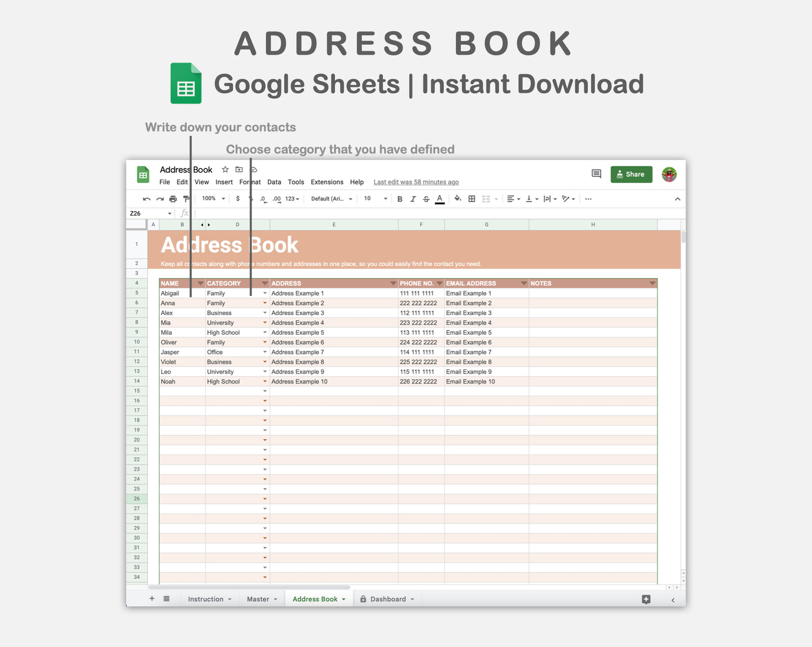Open the Format menu

[250, 182]
